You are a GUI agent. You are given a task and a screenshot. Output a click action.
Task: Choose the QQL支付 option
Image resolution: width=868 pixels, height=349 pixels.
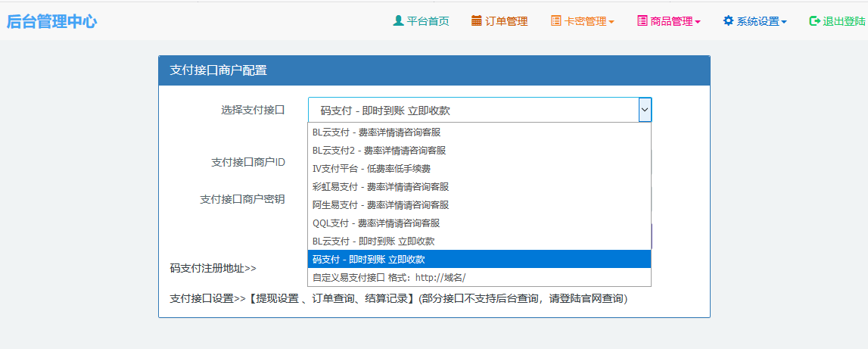click(x=375, y=223)
